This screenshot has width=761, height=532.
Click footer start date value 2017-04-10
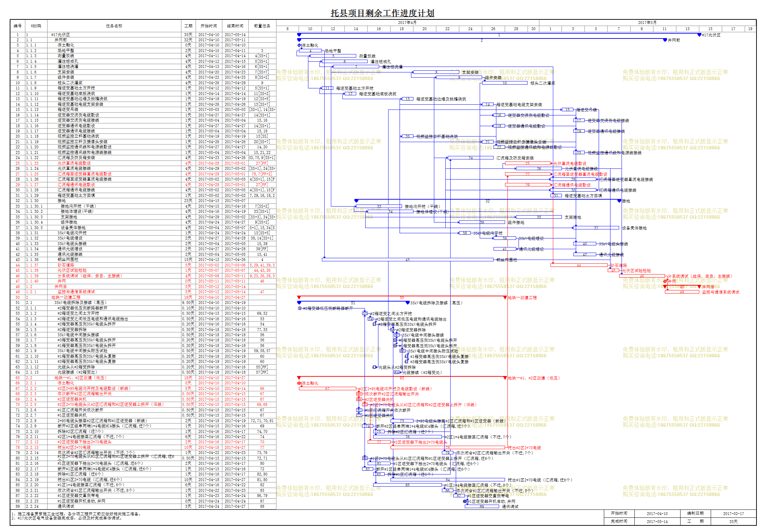coord(657,513)
